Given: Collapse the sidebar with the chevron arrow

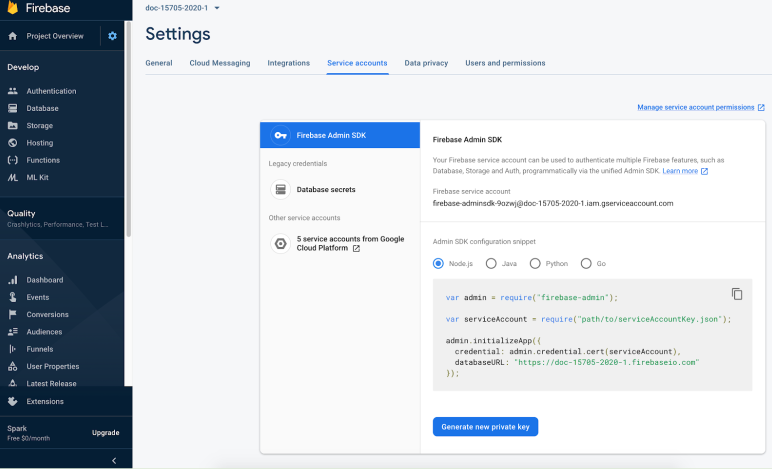Looking at the screenshot, I should (114, 461).
